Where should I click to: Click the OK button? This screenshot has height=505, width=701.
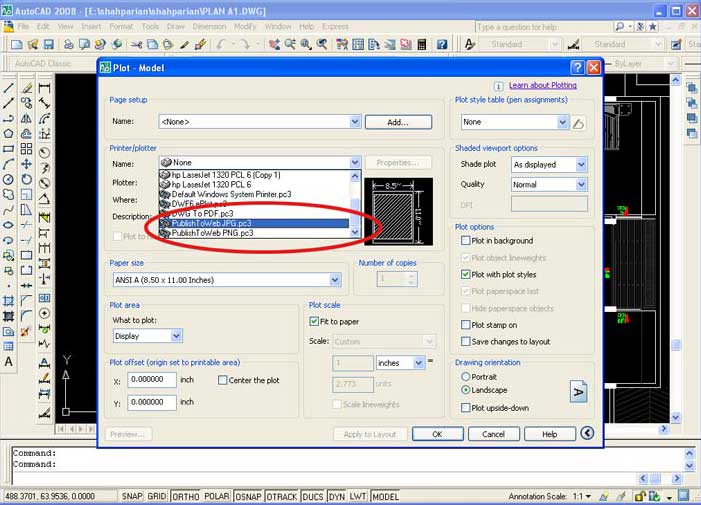[437, 434]
